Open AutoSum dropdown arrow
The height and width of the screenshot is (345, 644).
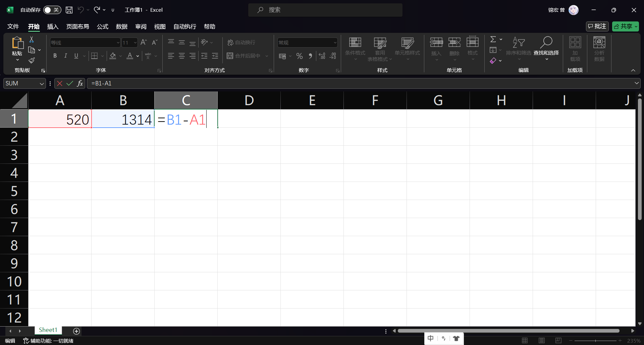click(501, 39)
